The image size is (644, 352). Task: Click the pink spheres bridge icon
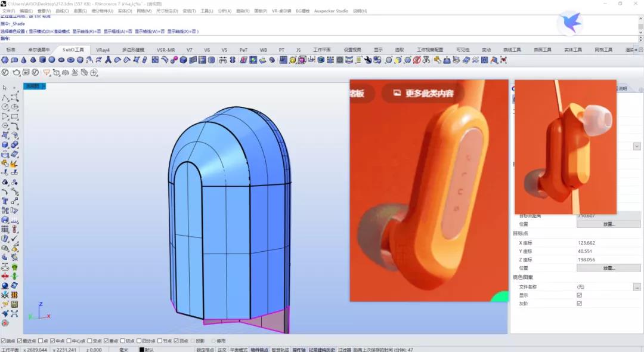pyautogui.click(x=174, y=60)
